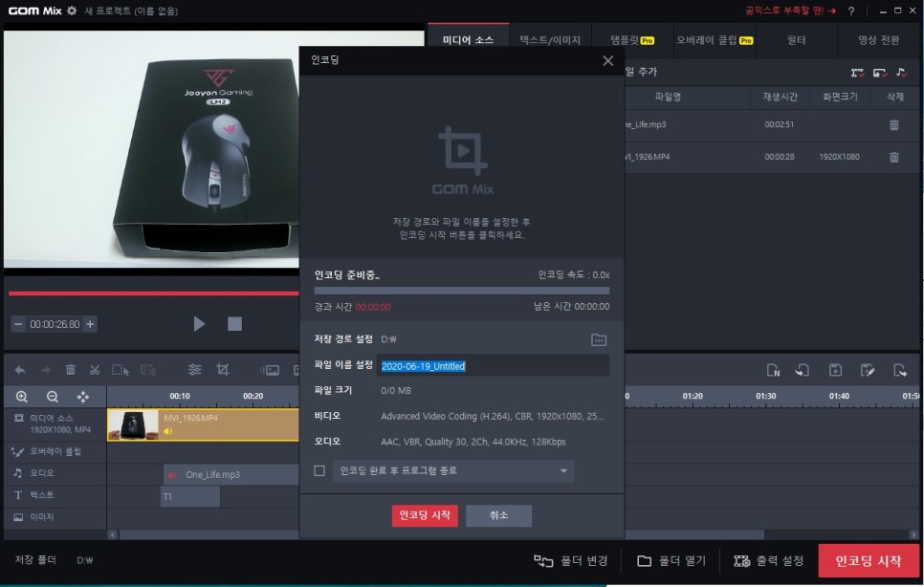
Task: Open save folder with 폴더 열기
Action: click(671, 561)
